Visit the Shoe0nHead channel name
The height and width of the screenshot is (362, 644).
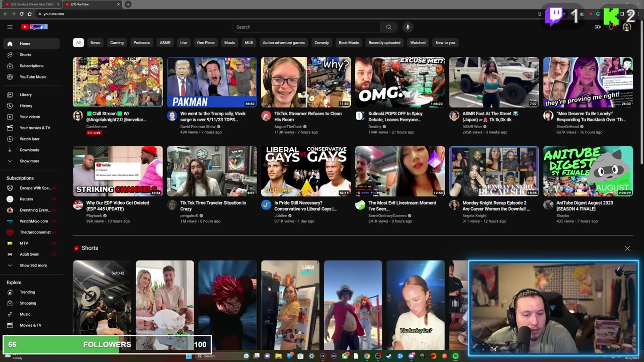pos(568,126)
